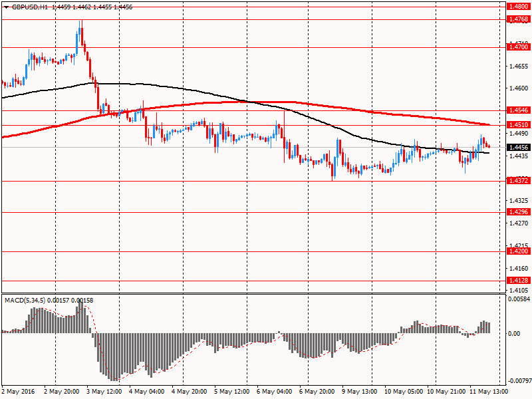This screenshot has width=532, height=399.
Task: Click the 1.4600 price axis value
Action: click(x=519, y=88)
